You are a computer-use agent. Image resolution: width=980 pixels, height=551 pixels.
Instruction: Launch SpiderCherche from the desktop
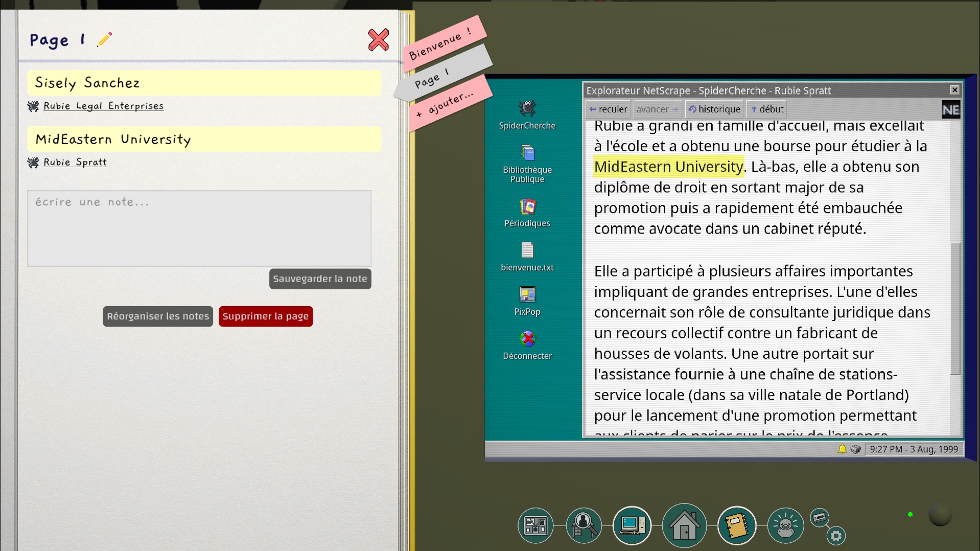point(527,114)
